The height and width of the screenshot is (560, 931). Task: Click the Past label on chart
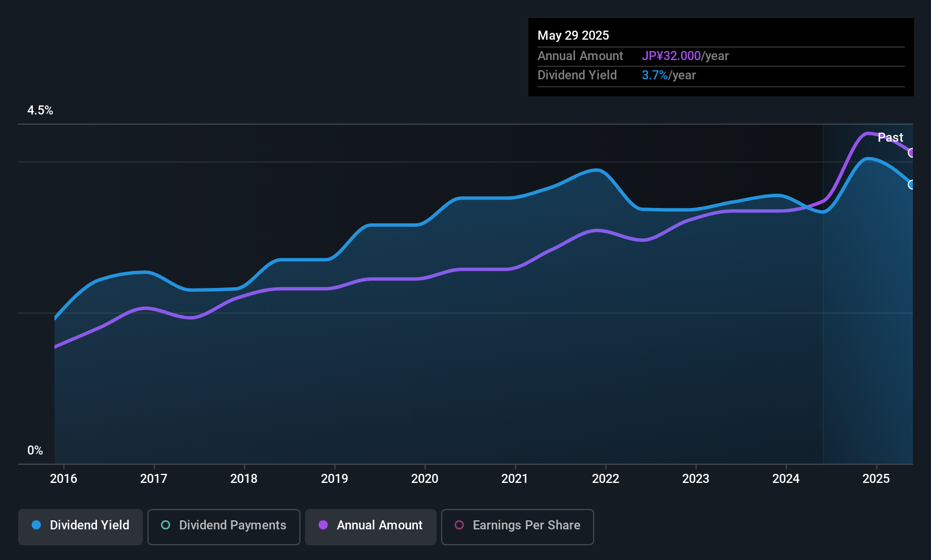coord(890,137)
